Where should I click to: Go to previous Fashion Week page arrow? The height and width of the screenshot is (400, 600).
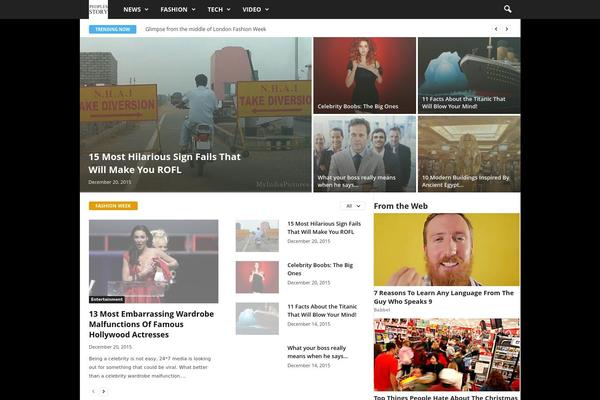[93, 391]
